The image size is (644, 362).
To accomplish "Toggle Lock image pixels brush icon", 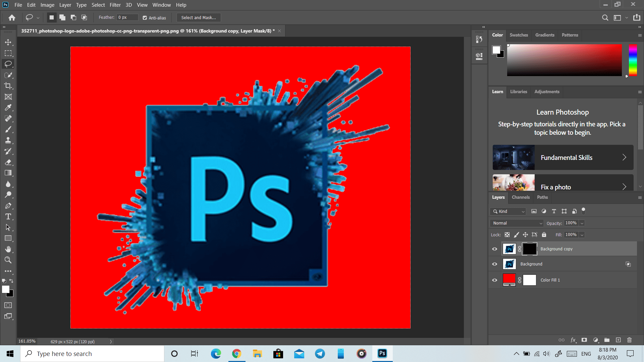I will (517, 235).
